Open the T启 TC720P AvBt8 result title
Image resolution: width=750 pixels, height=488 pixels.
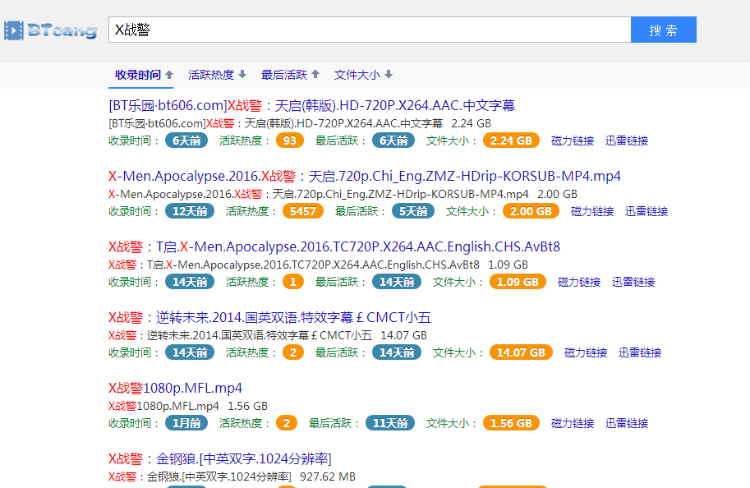tap(334, 247)
